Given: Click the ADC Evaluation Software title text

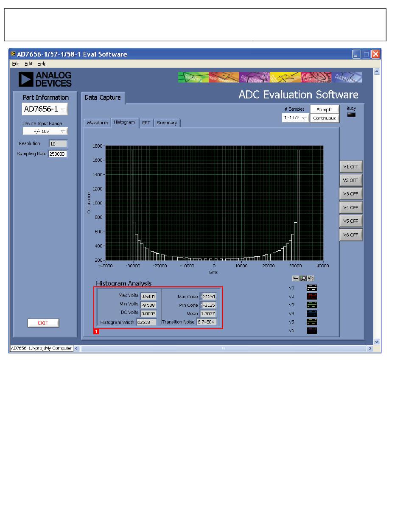Looking at the screenshot, I should coord(298,95).
